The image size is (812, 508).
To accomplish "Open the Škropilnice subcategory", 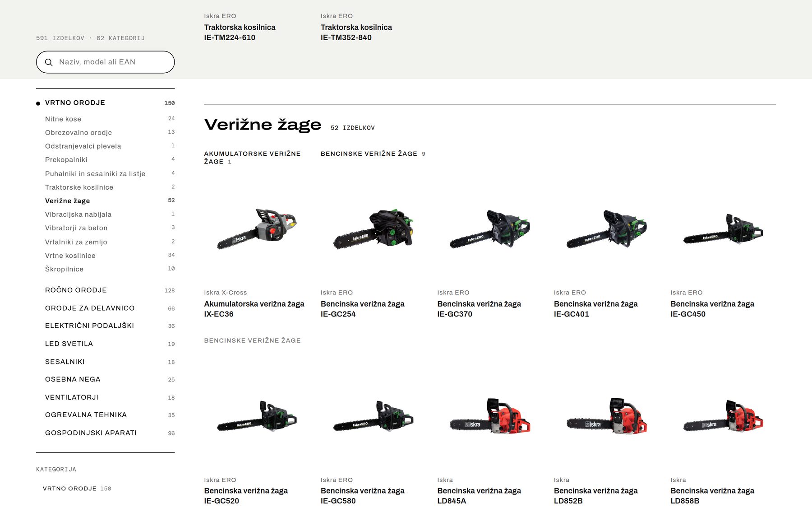I will click(110, 269).
